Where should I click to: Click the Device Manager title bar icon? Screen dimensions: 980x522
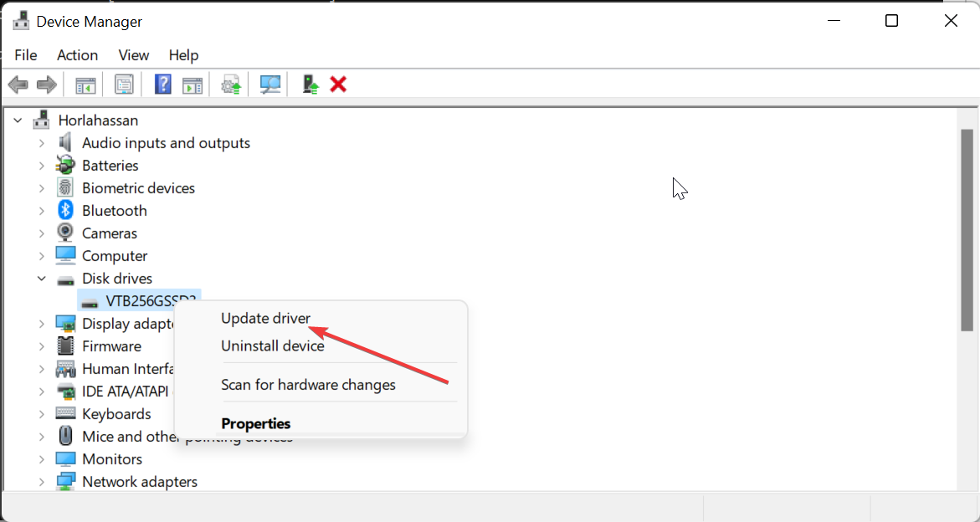(21, 21)
